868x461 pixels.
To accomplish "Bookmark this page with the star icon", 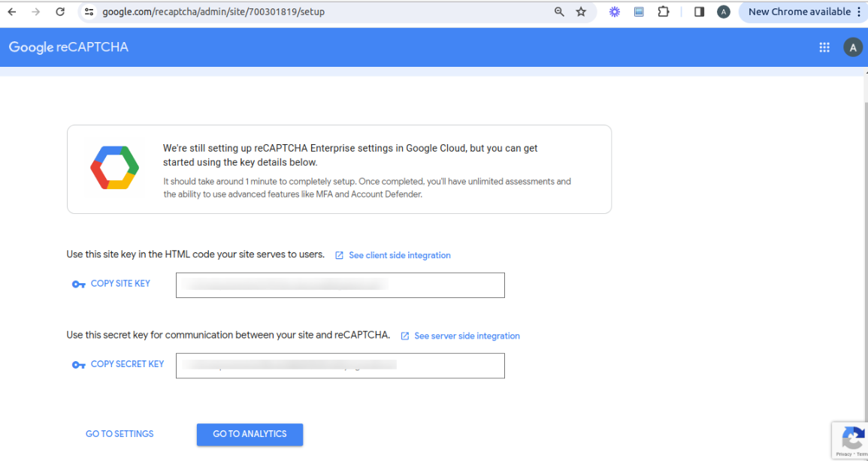I will tap(581, 12).
